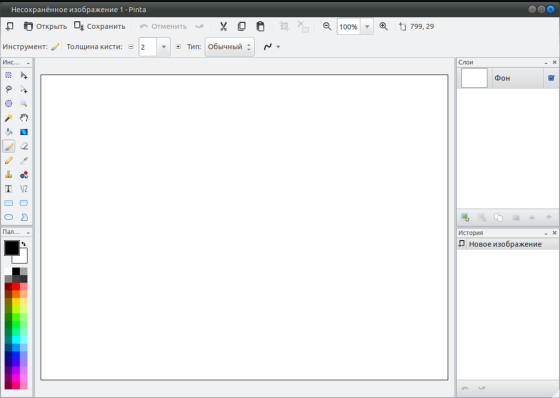Minimize the Слои panel
This screenshot has width=560, height=398.
[x=546, y=63]
